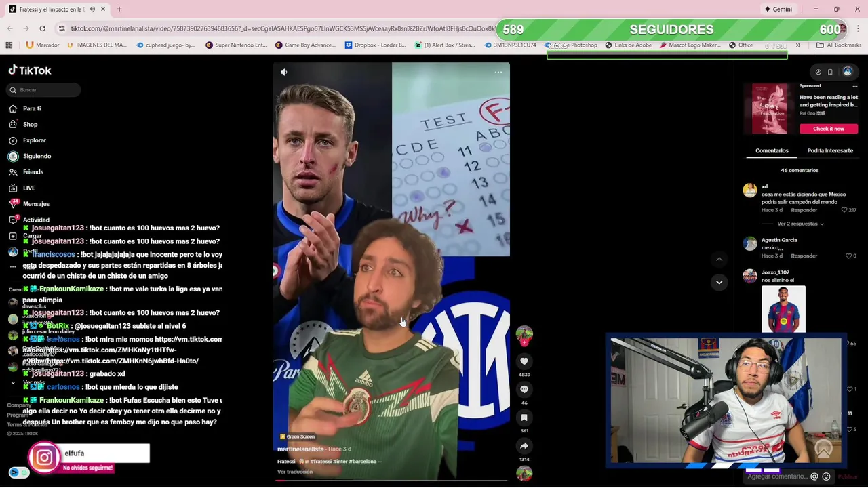Open the Links de Adobe bookmark

coord(628,45)
